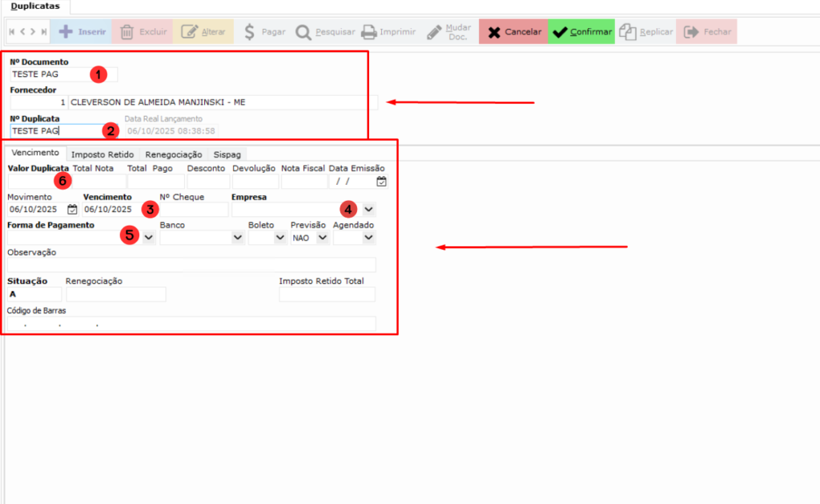Open Pesquisar magnifier search
The height and width of the screenshot is (504, 820).
(303, 32)
